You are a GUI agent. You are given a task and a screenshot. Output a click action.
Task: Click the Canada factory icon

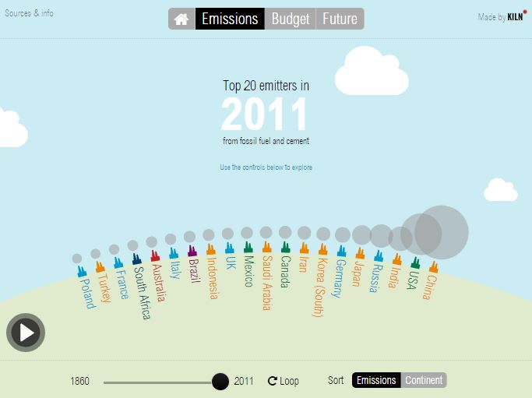pyautogui.click(x=285, y=247)
